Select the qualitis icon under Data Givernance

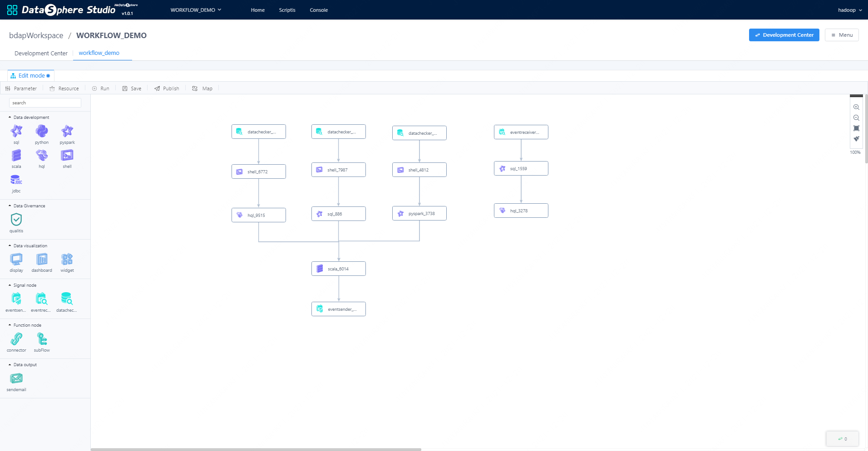tap(16, 221)
